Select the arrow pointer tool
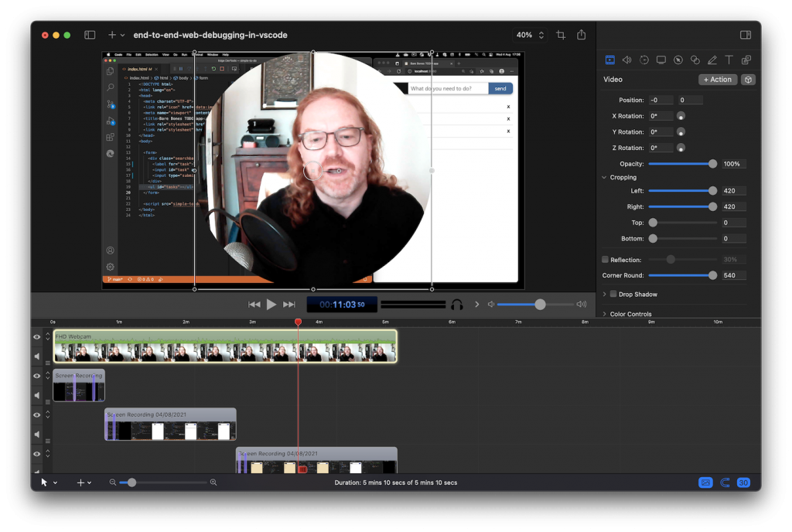 coord(44,483)
